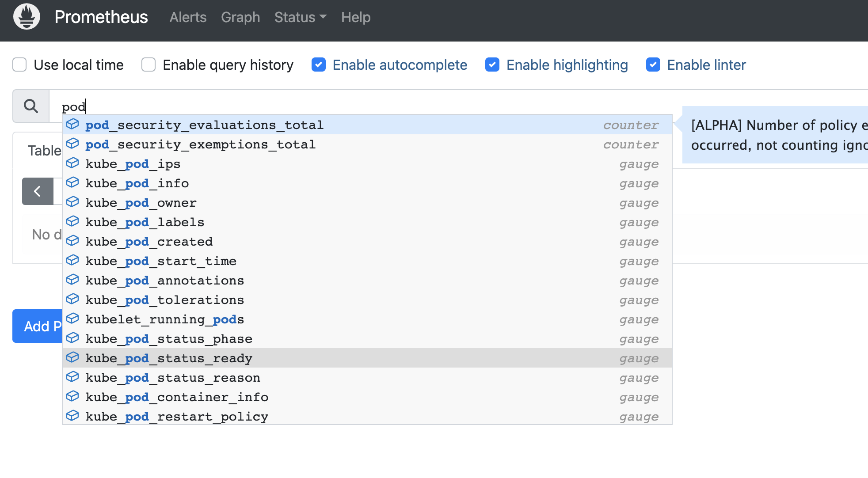Screen dimensions: 868x478
Task: Click the cube icon beside kube_pod_ips
Action: coord(72,163)
